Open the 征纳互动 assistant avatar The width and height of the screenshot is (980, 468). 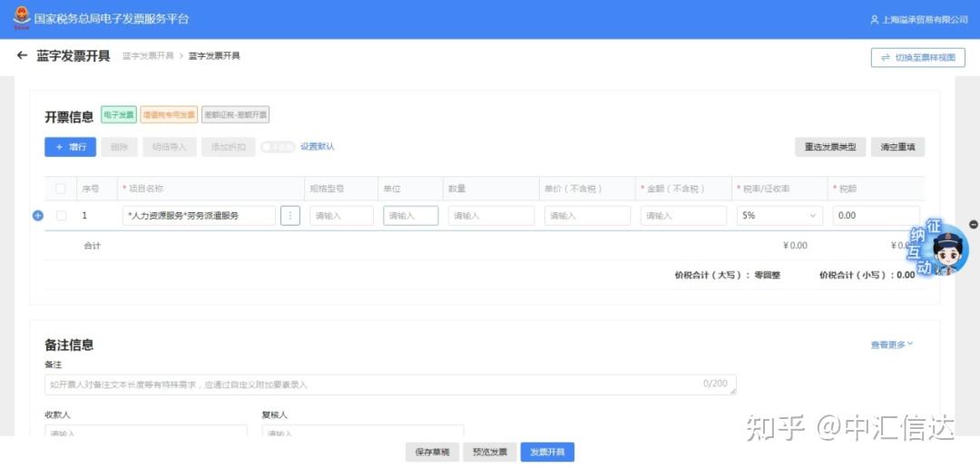(x=949, y=251)
